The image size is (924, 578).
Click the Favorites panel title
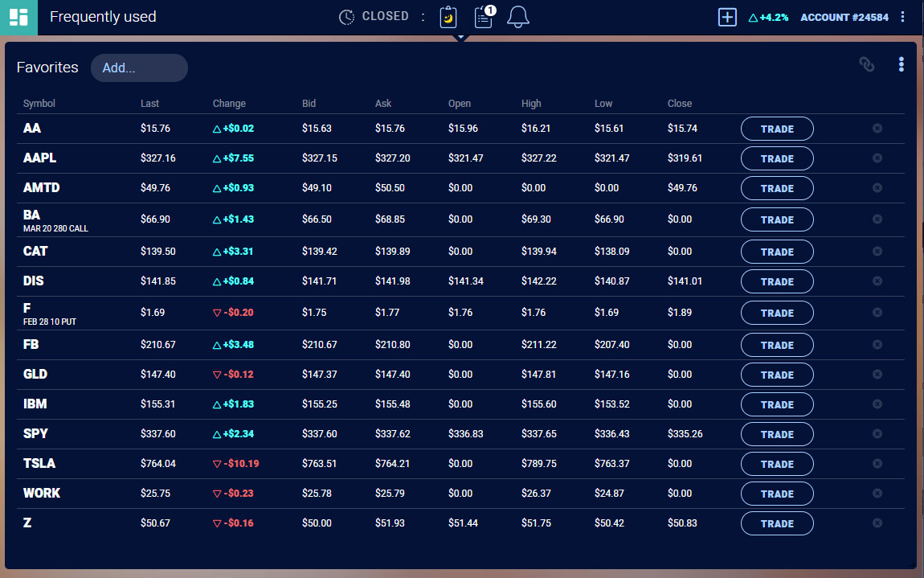point(47,68)
